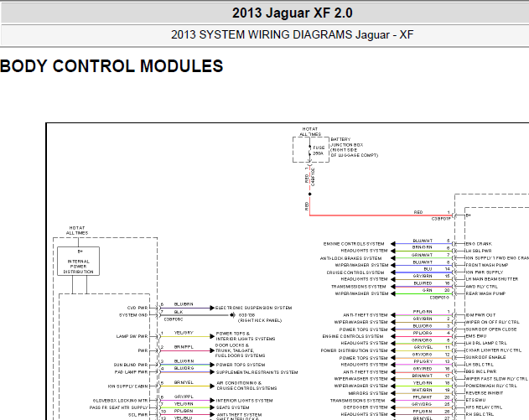
Task: Click the 'ANTI-LOCK BRAKES SYSTEM' text
Action: (x=351, y=258)
